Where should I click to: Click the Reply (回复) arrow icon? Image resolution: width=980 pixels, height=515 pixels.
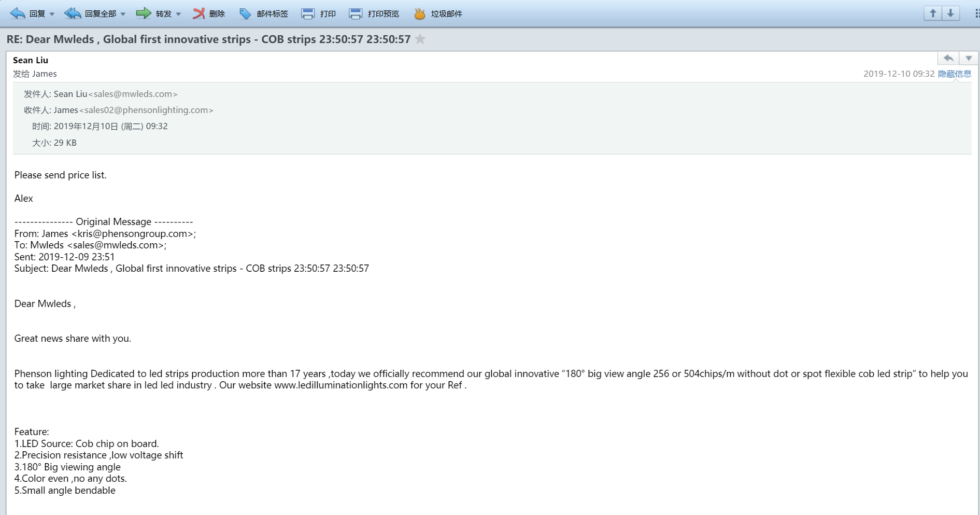pyautogui.click(x=18, y=13)
